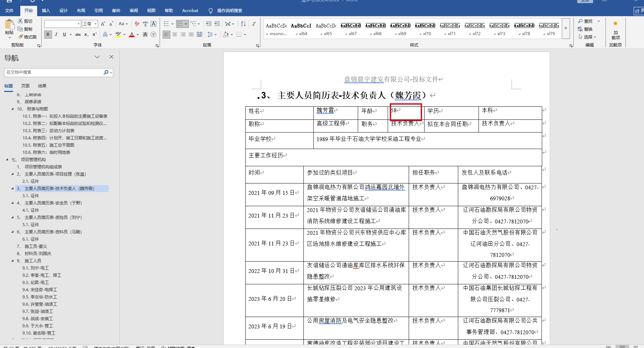Decrease paragraph indent
The image size is (644, 348).
(x=209, y=24)
